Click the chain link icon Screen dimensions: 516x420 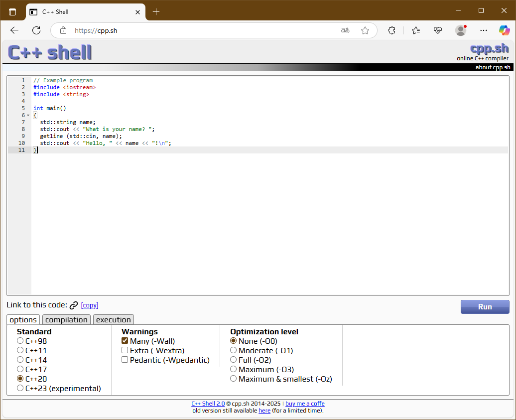point(74,305)
